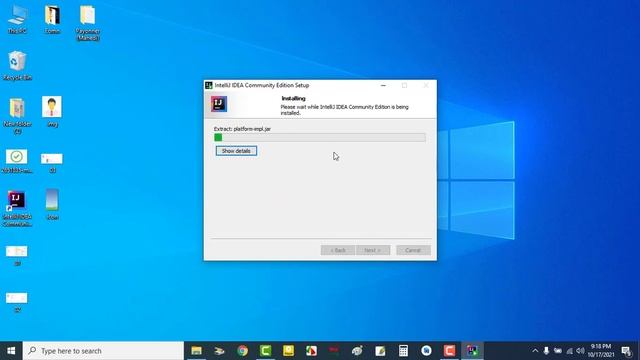Open the blue circular app in taskbar

click(426, 351)
